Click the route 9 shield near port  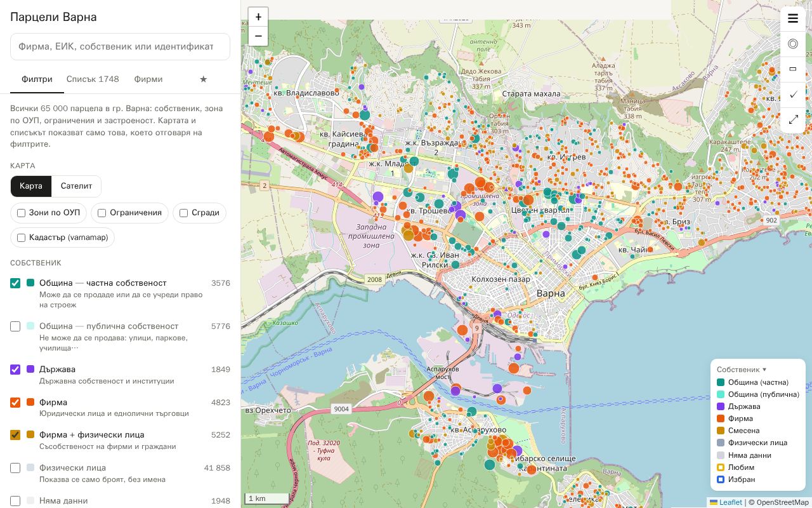(x=476, y=329)
